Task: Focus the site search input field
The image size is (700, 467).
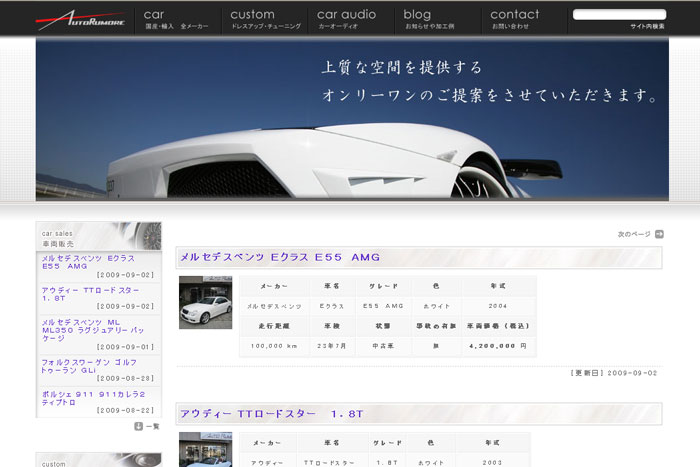Action: point(619,15)
